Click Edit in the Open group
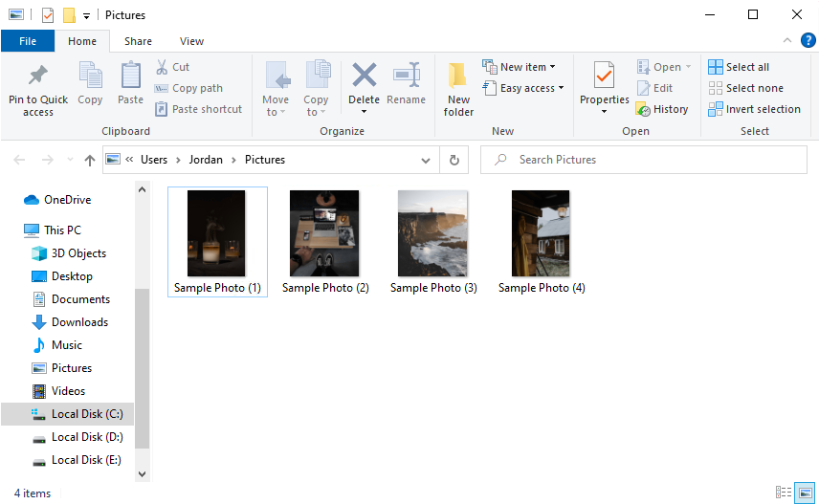This screenshot has height=504, width=819. pyautogui.click(x=655, y=88)
